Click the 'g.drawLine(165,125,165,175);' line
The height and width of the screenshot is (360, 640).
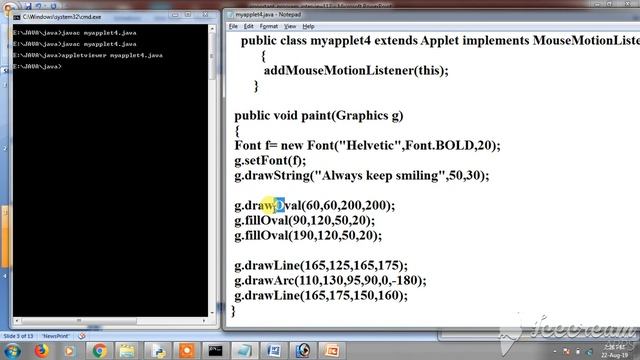321,266
